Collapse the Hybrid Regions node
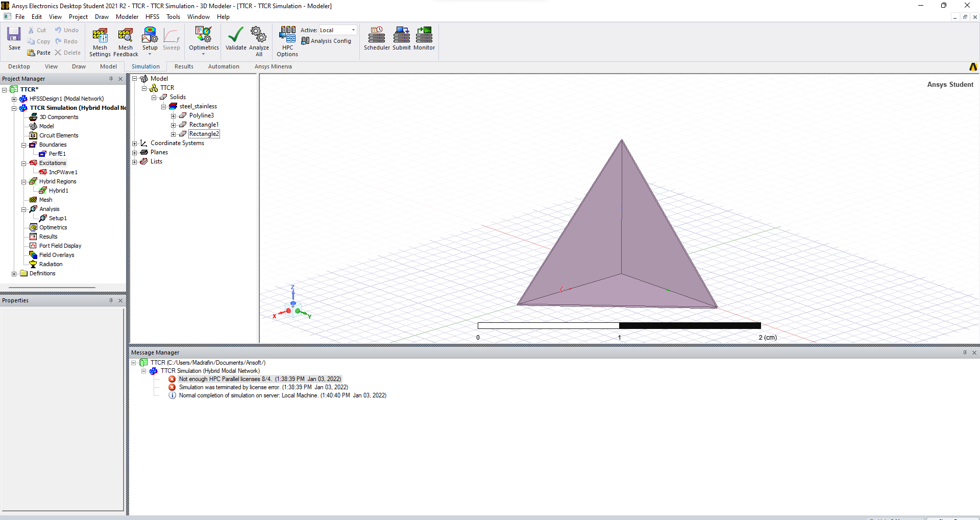Image resolution: width=980 pixels, height=520 pixels. coord(24,181)
